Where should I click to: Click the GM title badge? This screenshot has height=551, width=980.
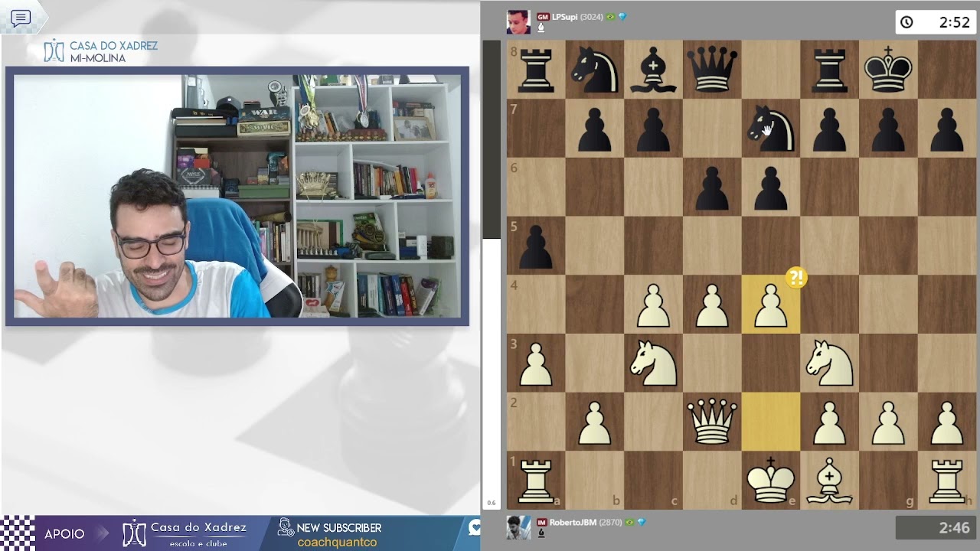pos(543,16)
